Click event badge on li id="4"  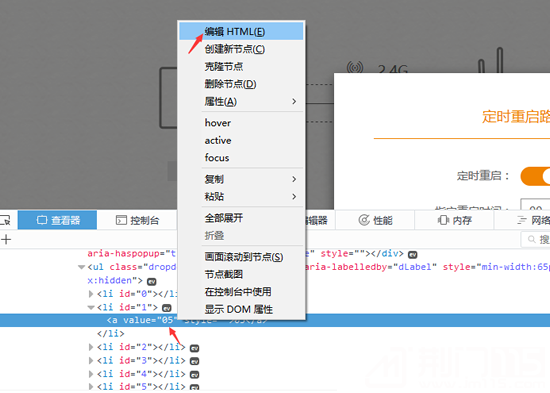(x=194, y=375)
